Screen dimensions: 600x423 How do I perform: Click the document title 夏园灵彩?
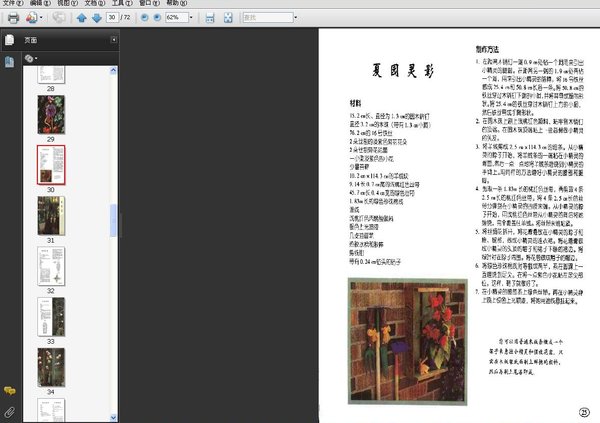[x=403, y=71]
